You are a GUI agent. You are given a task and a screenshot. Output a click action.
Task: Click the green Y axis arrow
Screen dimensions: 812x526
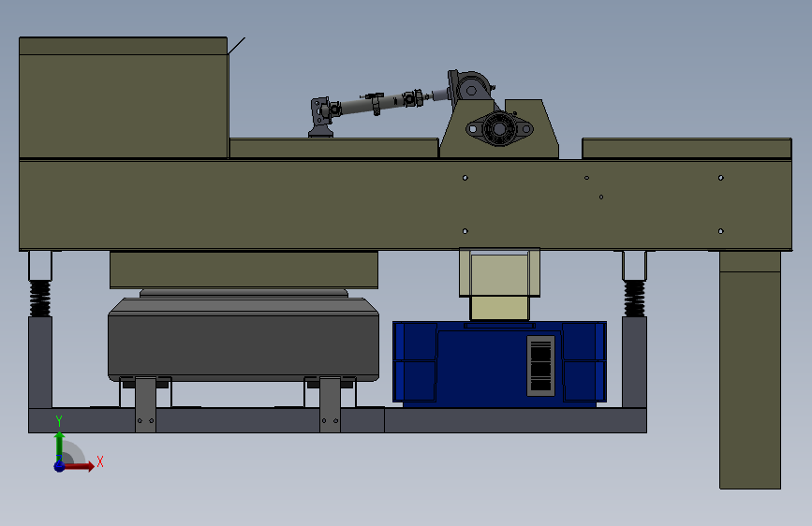pos(60,446)
